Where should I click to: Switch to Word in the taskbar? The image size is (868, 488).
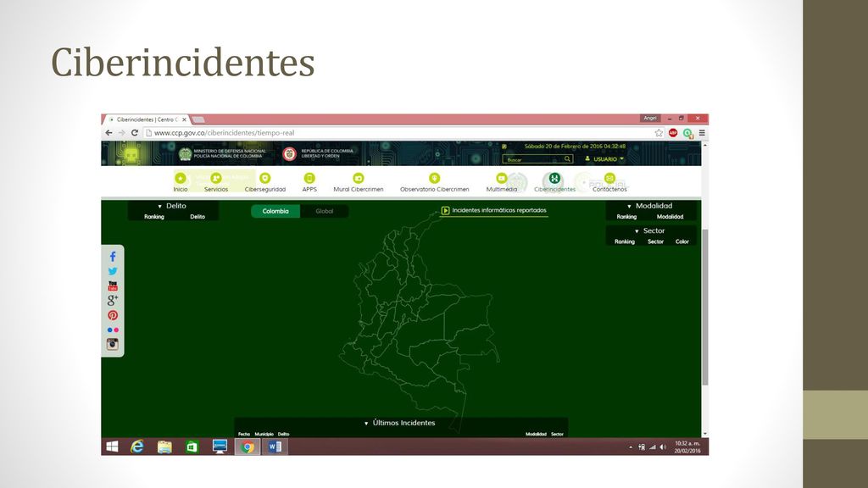click(275, 446)
